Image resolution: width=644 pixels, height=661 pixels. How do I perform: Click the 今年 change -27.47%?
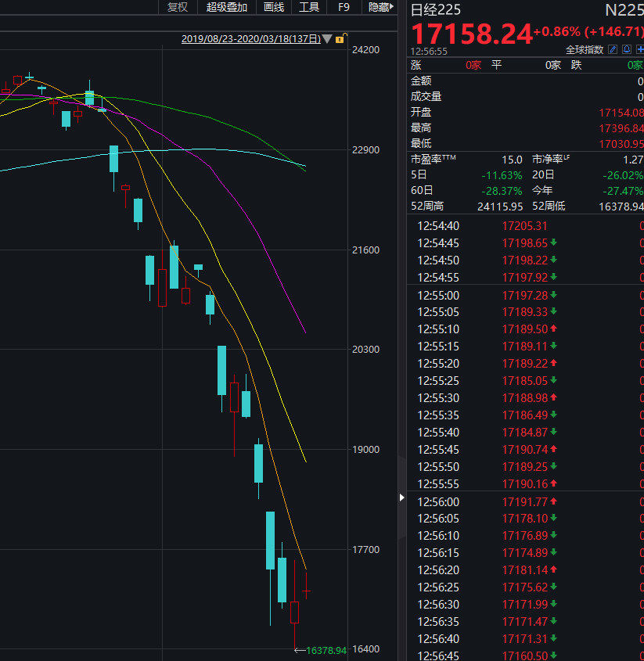tap(623, 191)
